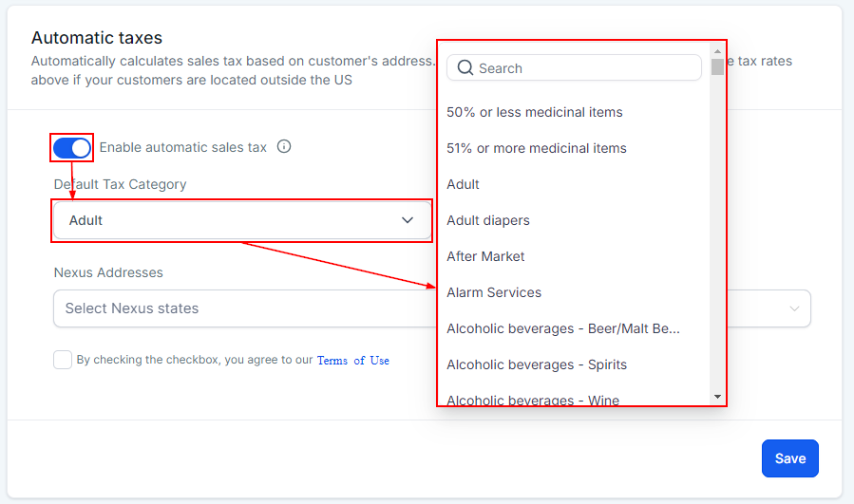Click the search magnifier icon in dropdown
Screen dimensions: 854x504
[465, 68]
